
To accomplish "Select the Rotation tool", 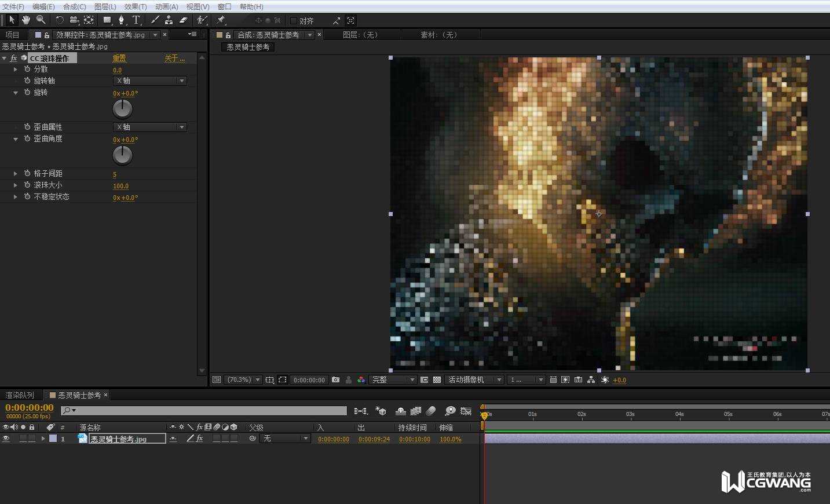I will click(60, 20).
